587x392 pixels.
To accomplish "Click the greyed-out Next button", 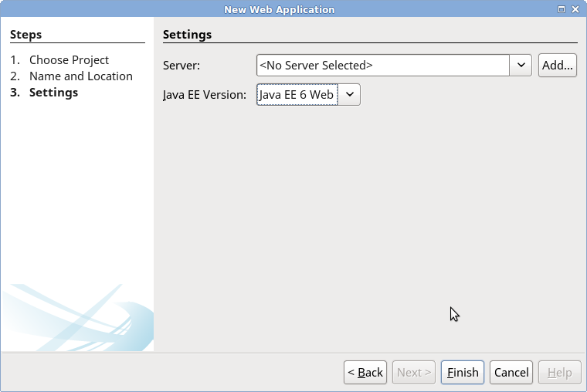I will pyautogui.click(x=414, y=372).
